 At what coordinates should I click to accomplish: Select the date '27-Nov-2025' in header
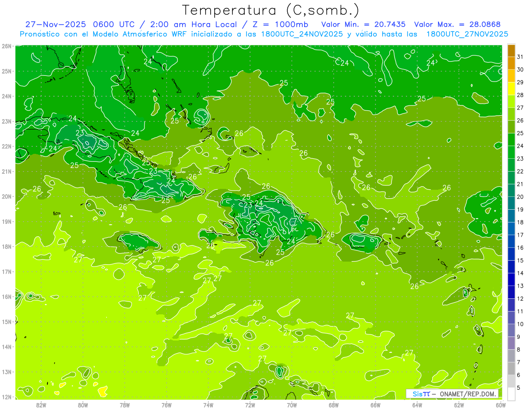[x=55, y=24]
